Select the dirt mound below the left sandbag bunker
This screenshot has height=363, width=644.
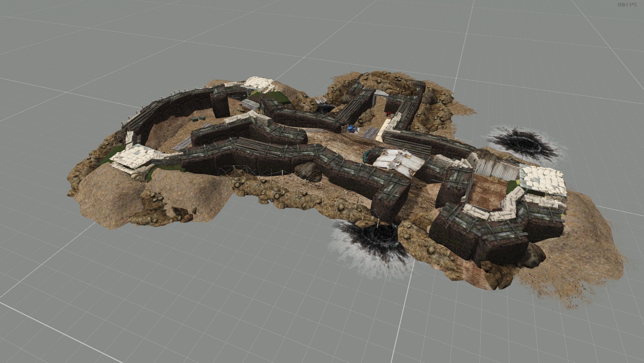click(109, 199)
